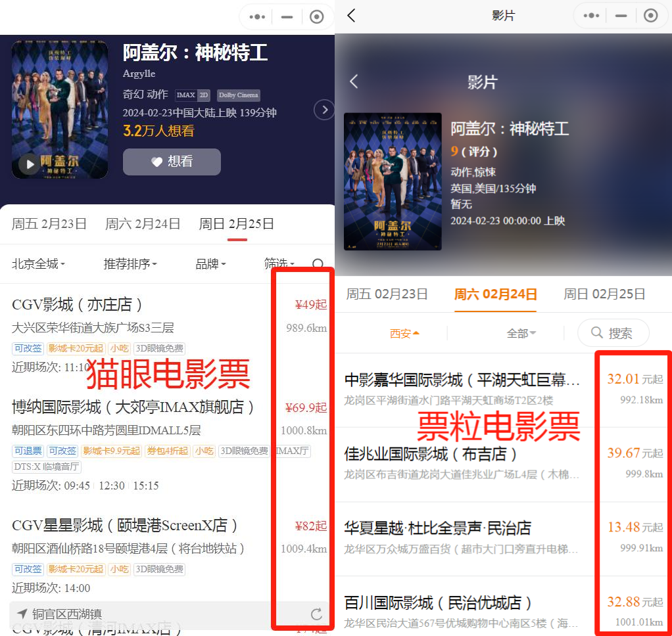Expand the 品牌 brand dropdown
This screenshot has height=636, width=672.
[x=210, y=264]
